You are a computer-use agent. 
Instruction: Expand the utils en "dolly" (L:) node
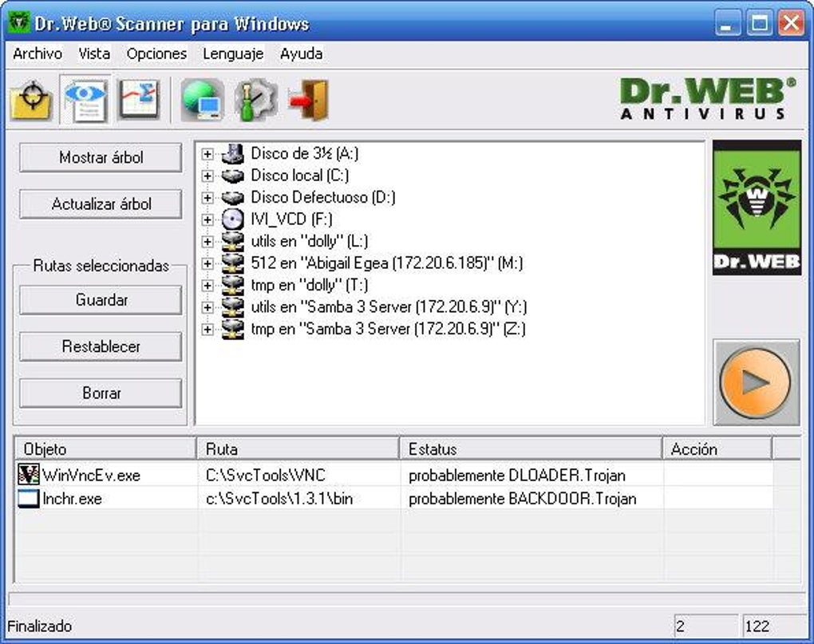(207, 242)
